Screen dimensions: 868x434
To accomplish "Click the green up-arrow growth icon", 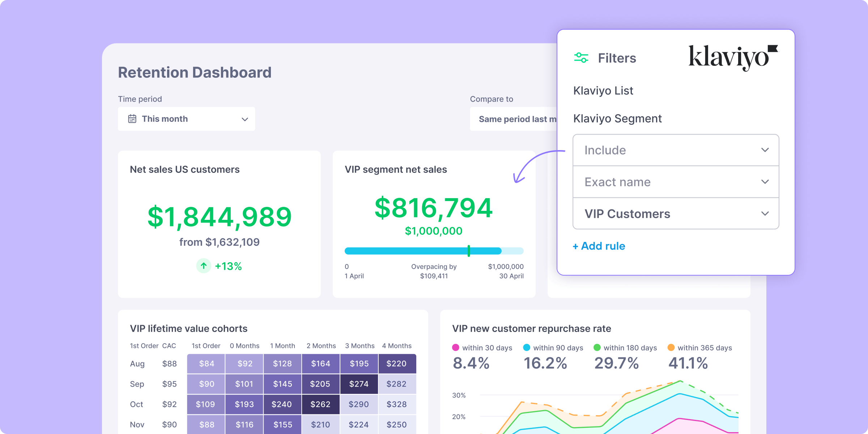I will (x=204, y=266).
